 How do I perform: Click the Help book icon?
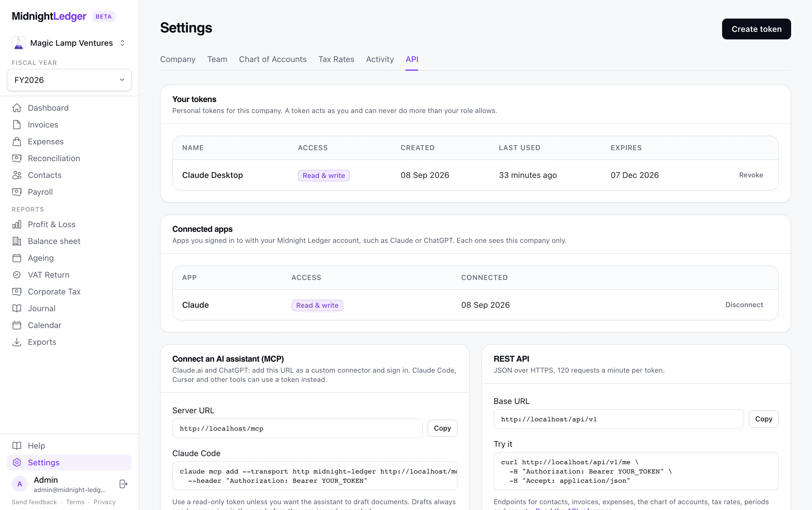(17, 446)
